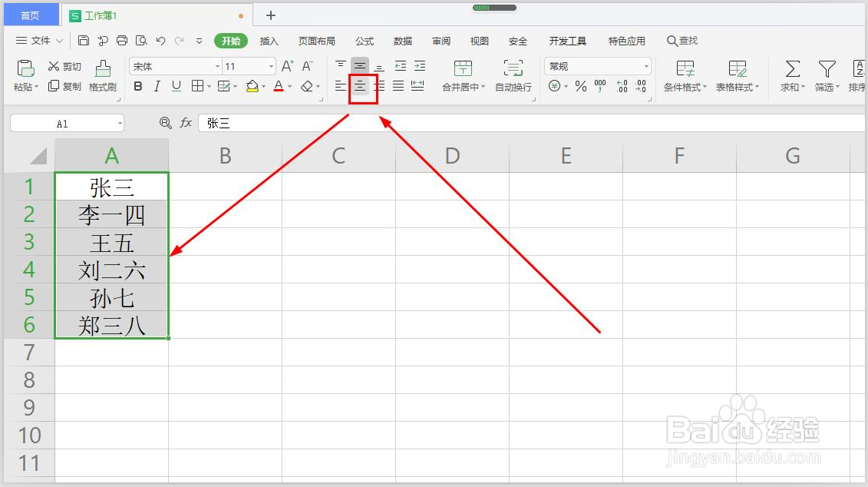
Task: Increase font size with A+ icon
Action: tap(287, 67)
